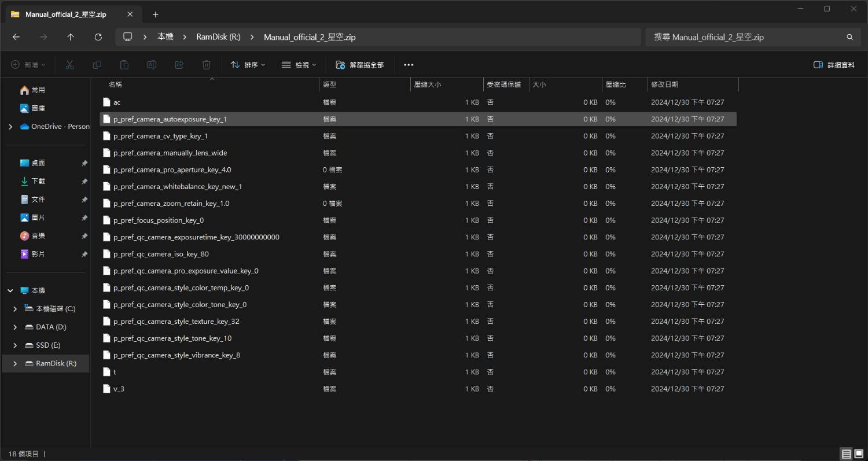Open the 排序 sort dropdown
Viewport: 868px width, 461px height.
pos(248,65)
